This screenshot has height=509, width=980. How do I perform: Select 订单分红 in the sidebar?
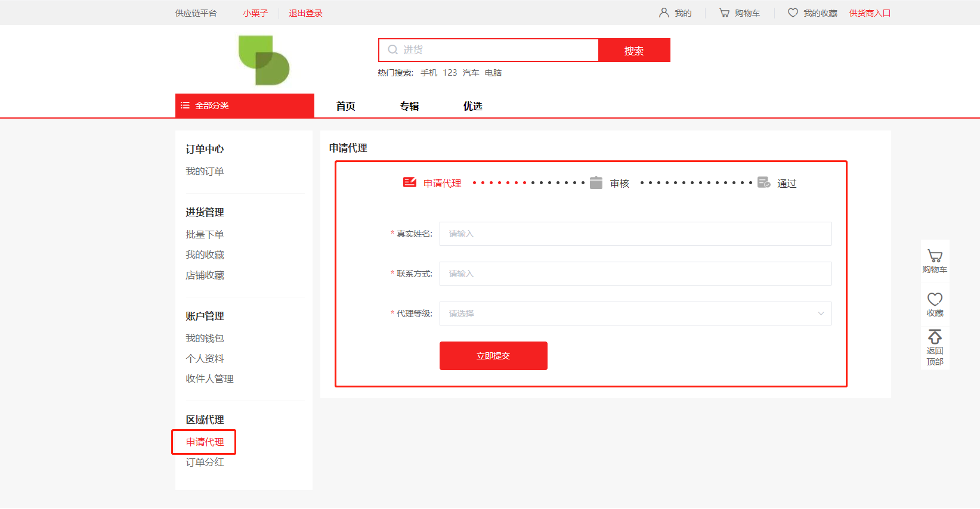(205, 462)
